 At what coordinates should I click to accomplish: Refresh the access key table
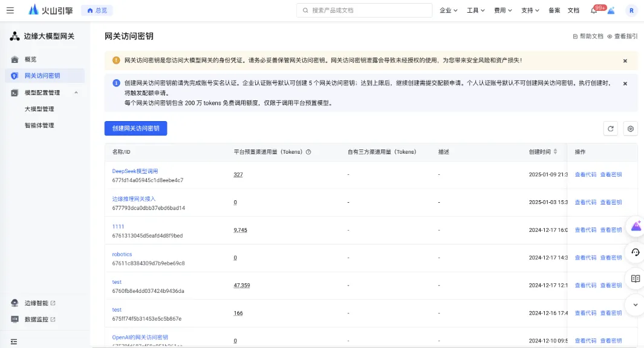[x=611, y=128]
